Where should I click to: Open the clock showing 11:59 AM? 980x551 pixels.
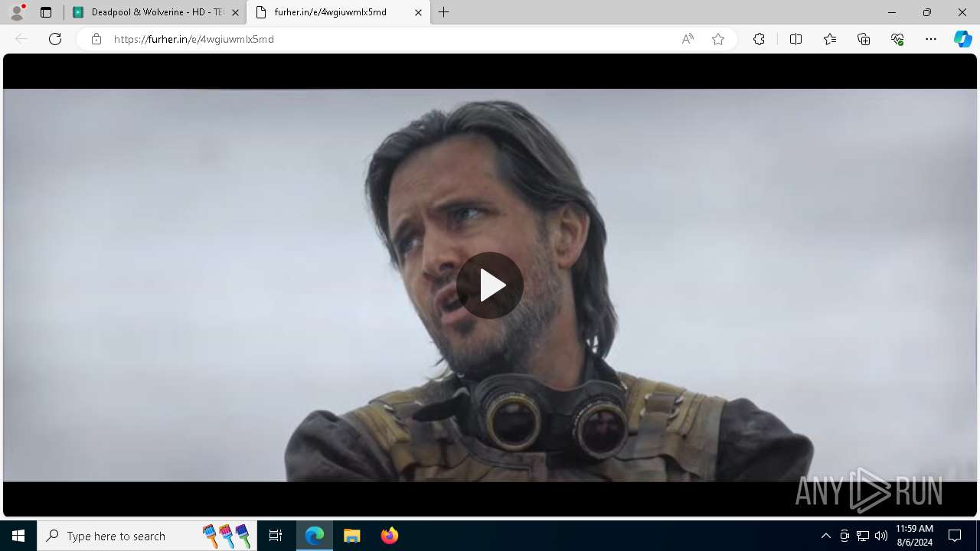pyautogui.click(x=914, y=536)
